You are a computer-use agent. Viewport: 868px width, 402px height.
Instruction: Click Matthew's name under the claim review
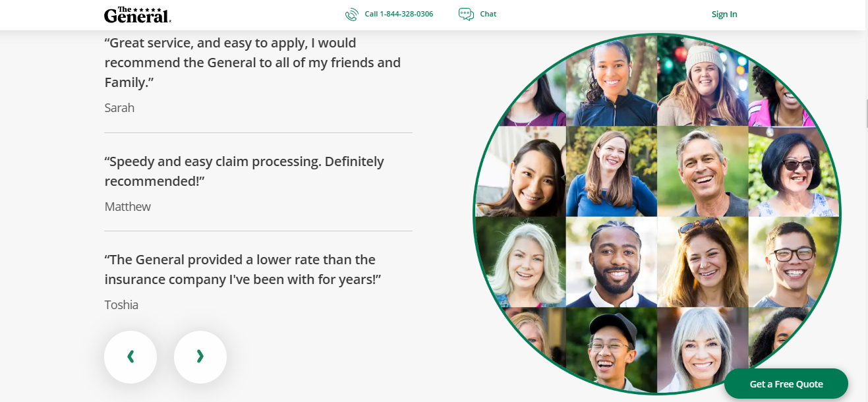tap(128, 206)
